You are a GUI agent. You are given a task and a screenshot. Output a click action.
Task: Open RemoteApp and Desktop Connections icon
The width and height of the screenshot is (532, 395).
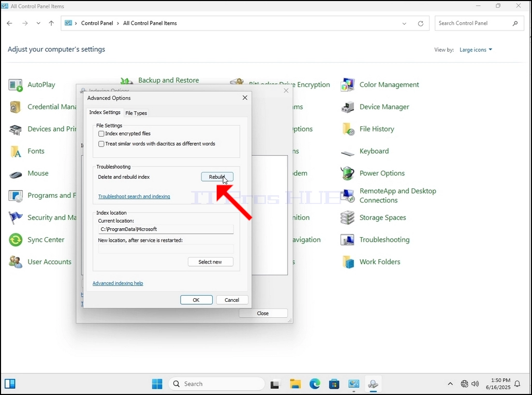[x=347, y=196]
